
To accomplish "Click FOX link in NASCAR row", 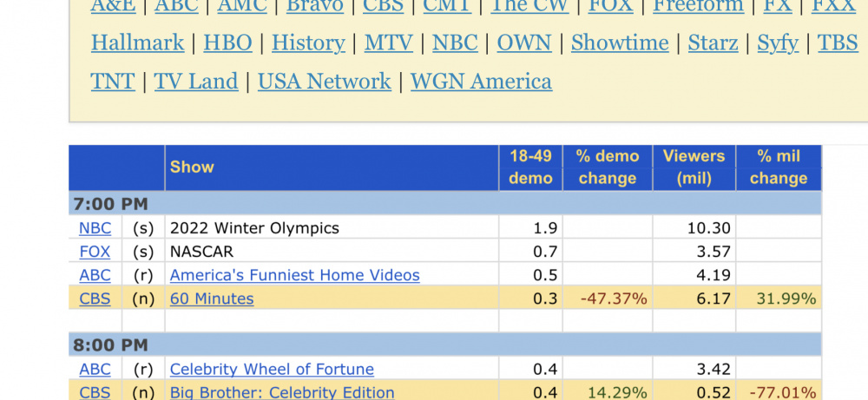I will coord(95,252).
